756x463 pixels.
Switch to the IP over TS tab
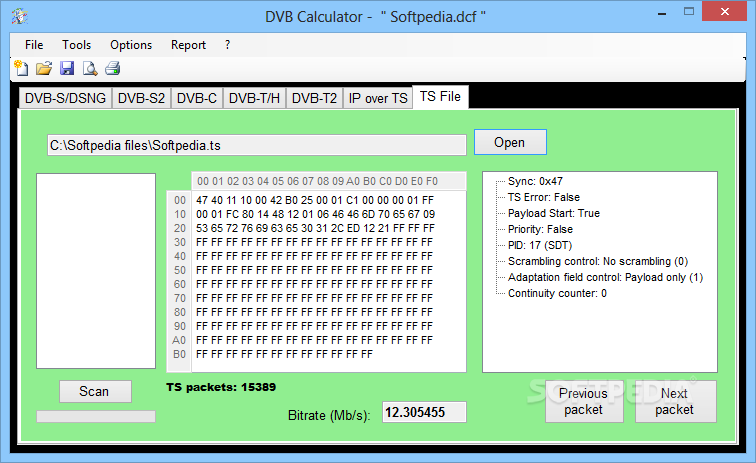378,98
